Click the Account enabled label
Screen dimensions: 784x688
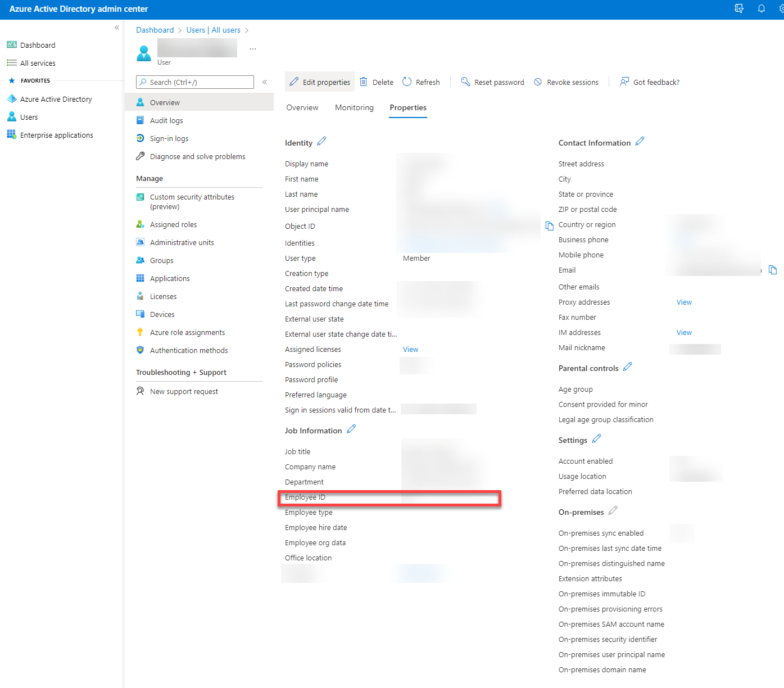pos(586,461)
